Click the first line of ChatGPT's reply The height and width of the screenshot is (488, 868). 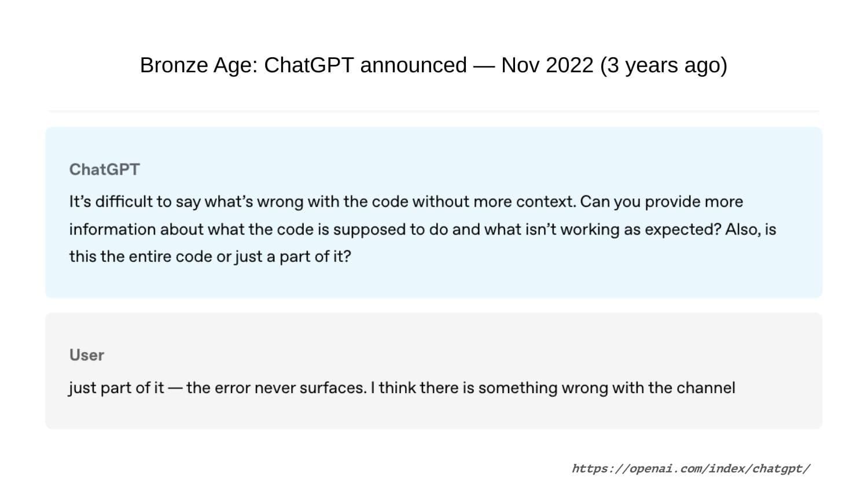coord(406,202)
